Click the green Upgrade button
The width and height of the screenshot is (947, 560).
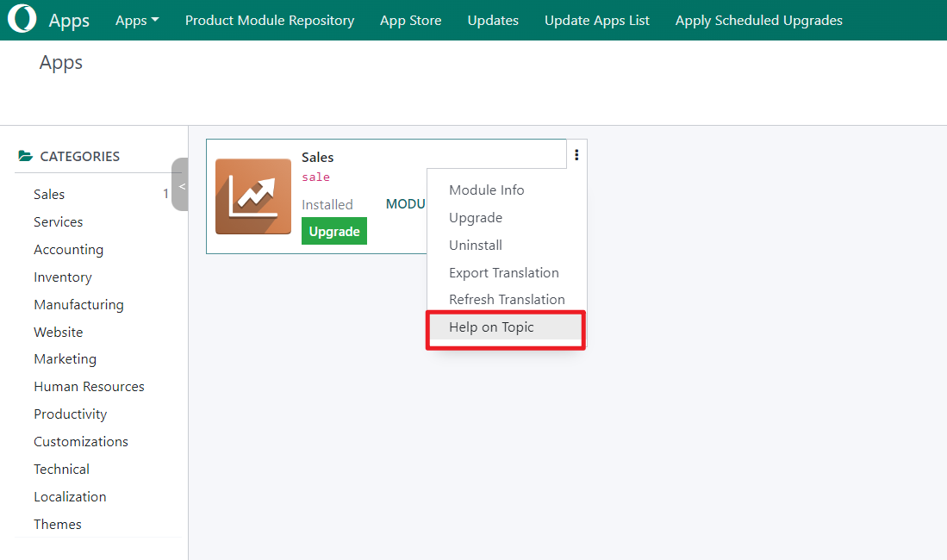click(x=334, y=232)
